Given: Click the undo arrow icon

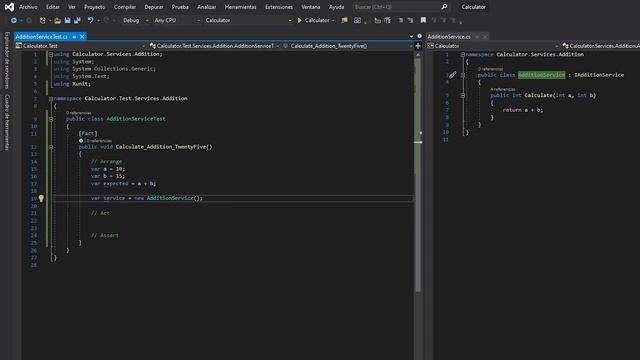Looking at the screenshot, I should coord(90,20).
